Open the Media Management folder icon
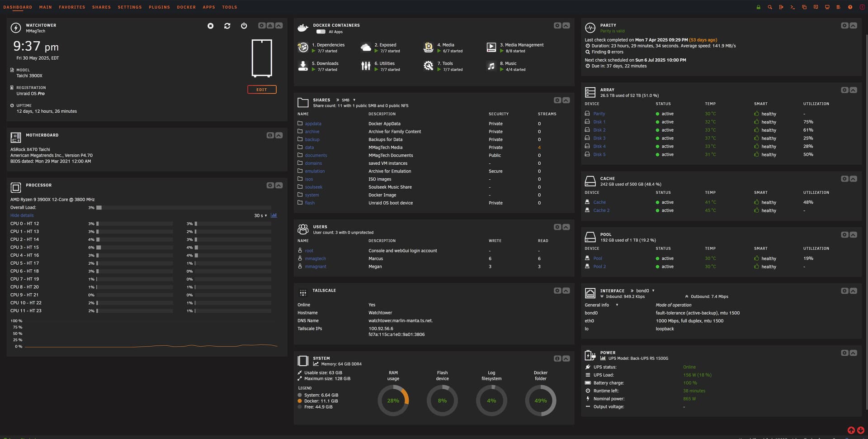 (491, 47)
